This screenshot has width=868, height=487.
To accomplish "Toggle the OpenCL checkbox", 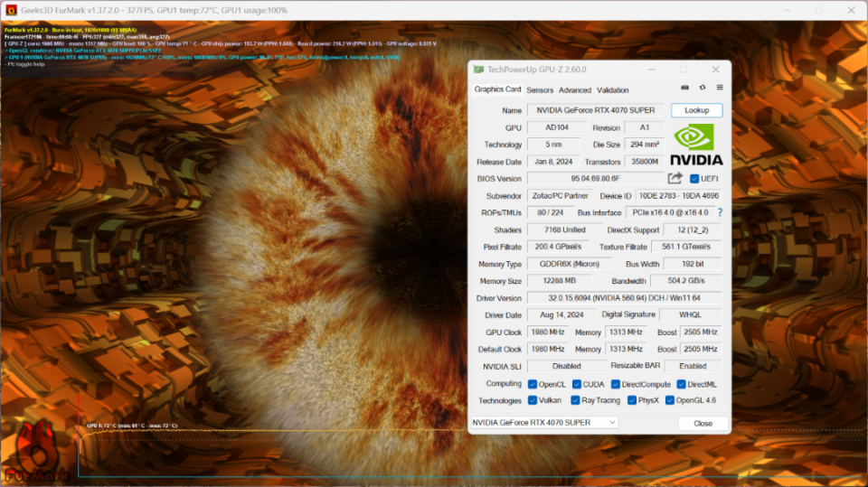I will pos(533,384).
